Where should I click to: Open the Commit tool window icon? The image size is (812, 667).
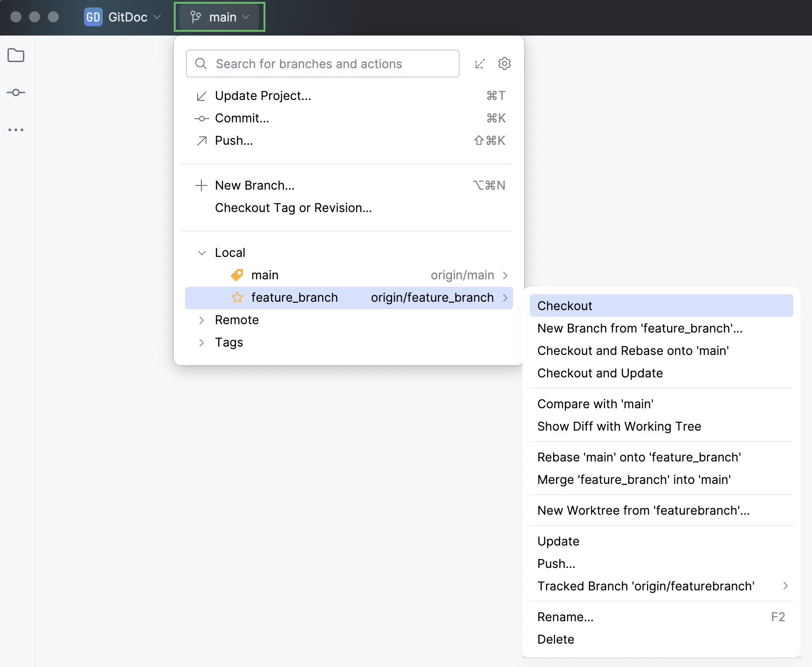click(x=16, y=92)
